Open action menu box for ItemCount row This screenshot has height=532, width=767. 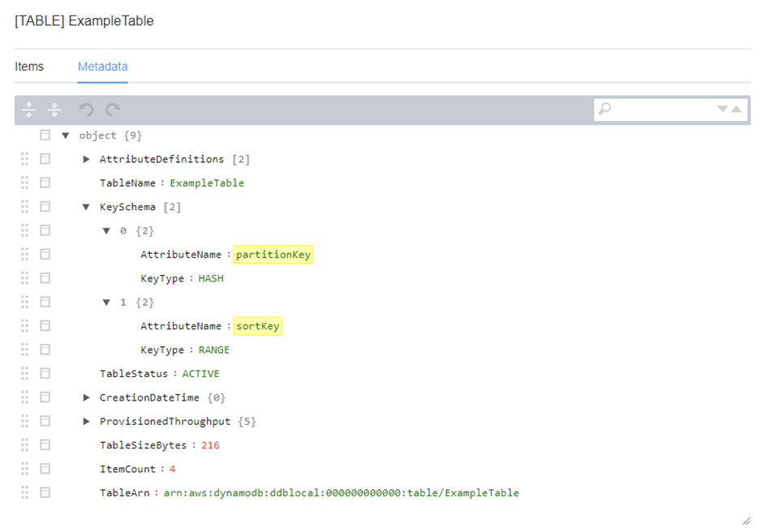[45, 469]
